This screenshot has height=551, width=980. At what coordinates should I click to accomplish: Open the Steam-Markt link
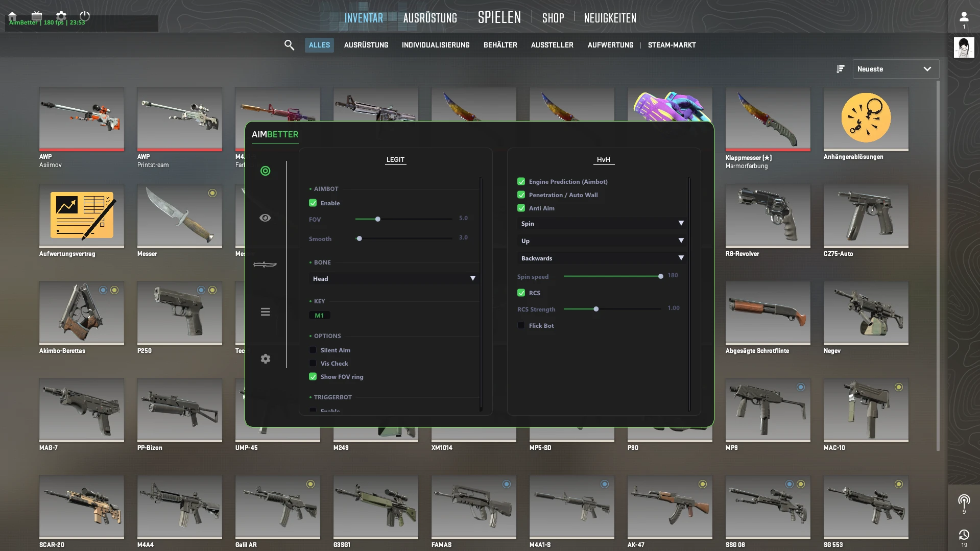pyautogui.click(x=672, y=45)
